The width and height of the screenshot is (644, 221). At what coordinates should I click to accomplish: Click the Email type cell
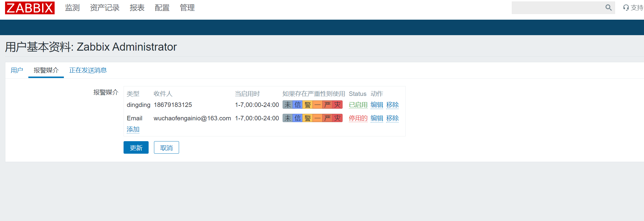click(x=135, y=118)
